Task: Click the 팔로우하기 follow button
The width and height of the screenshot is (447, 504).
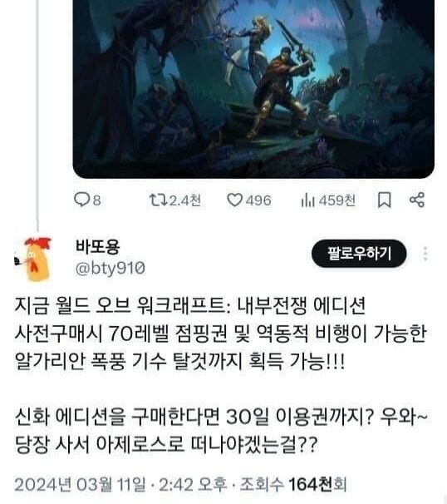Action: [x=359, y=254]
